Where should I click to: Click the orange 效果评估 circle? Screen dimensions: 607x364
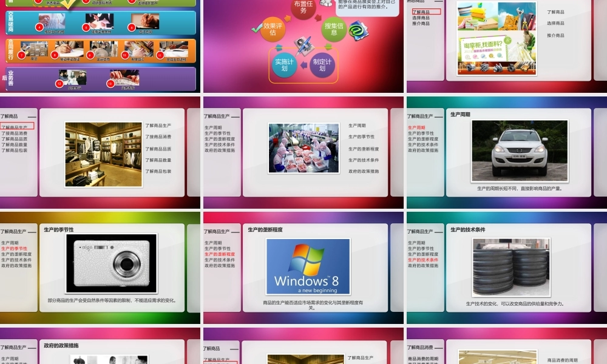[x=273, y=29]
